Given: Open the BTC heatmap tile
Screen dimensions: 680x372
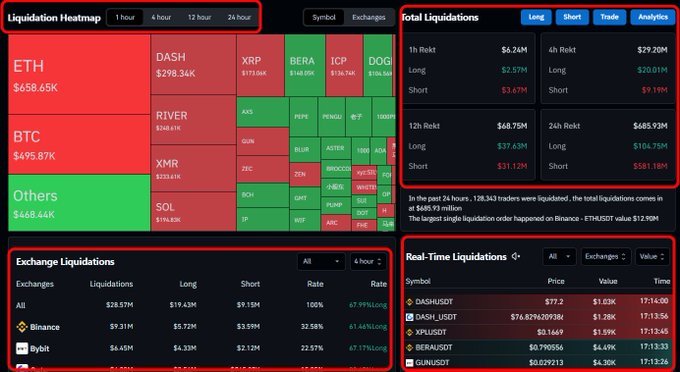Looking at the screenshot, I should point(79,145).
